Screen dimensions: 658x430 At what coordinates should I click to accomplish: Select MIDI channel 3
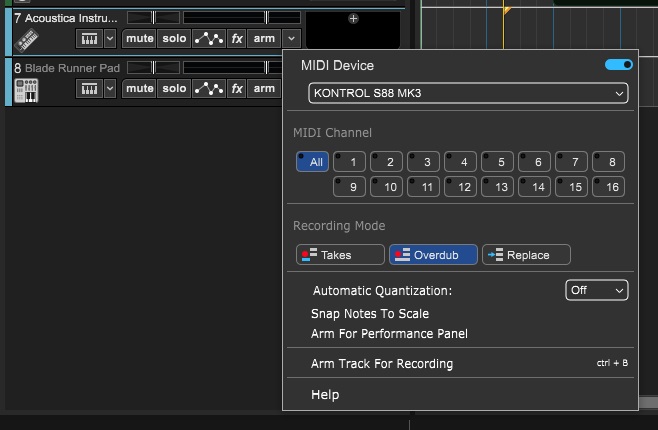423,162
